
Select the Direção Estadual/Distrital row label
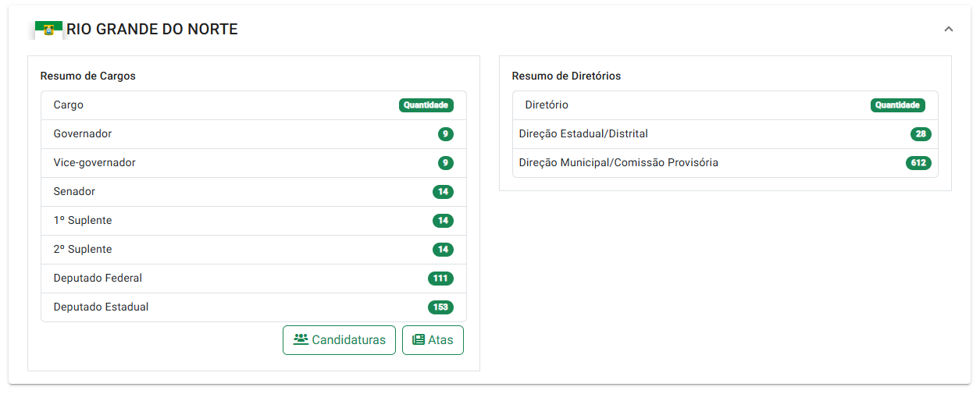[583, 134]
